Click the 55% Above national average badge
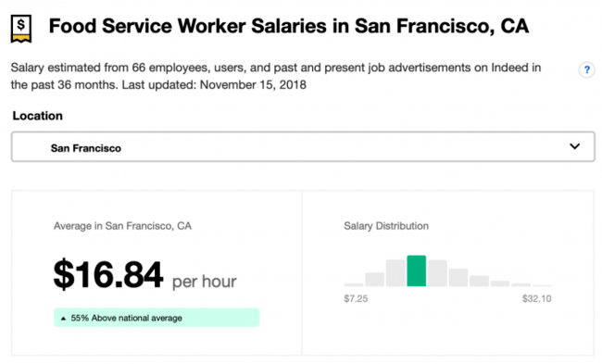602x364 pixels. 157,318
